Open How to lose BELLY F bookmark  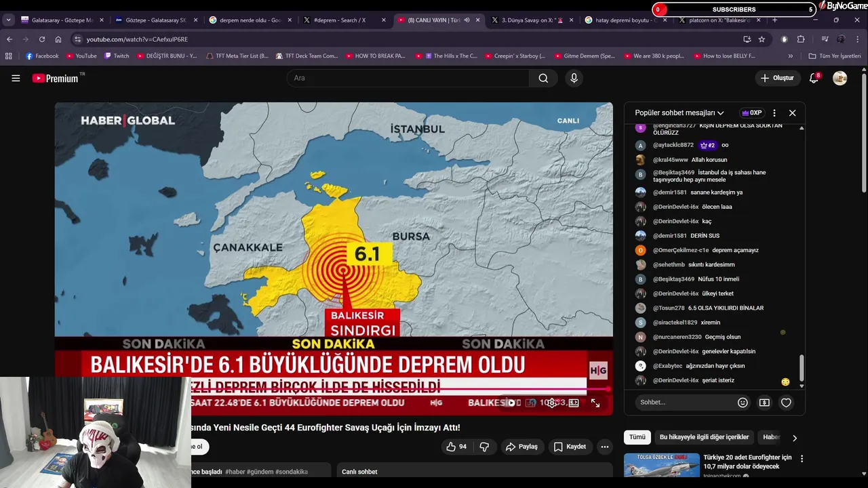click(x=724, y=56)
